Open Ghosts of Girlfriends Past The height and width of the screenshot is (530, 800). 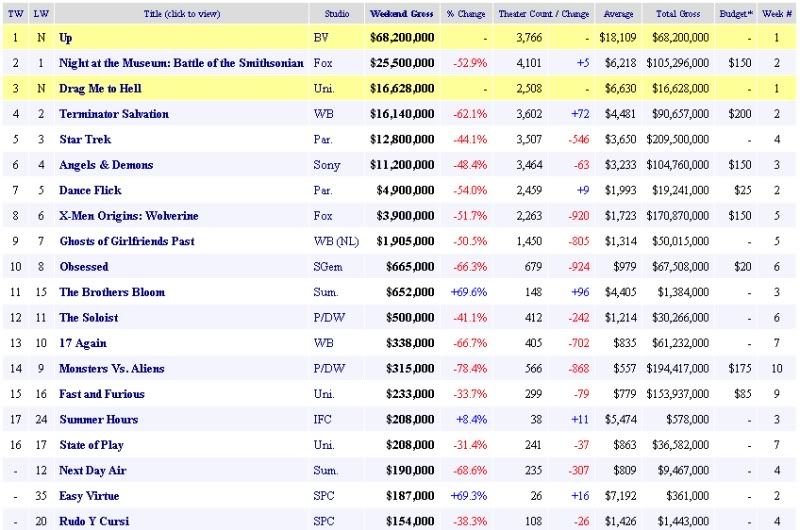click(x=126, y=241)
